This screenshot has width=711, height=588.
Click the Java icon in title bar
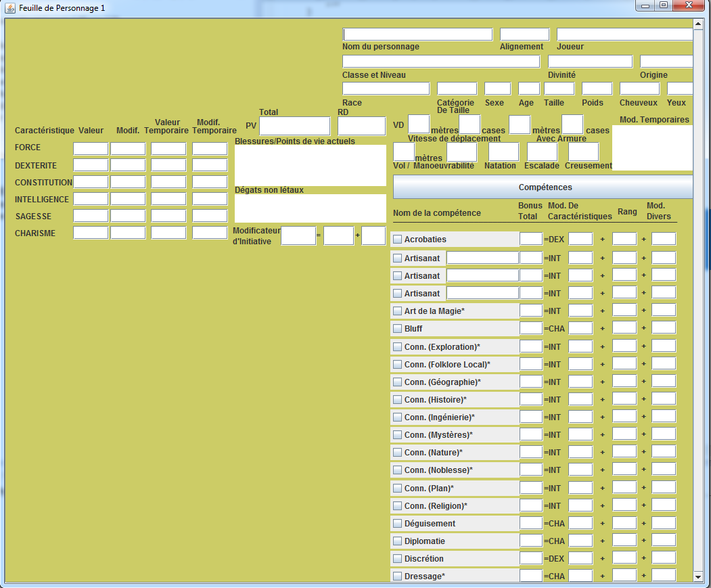(10, 7)
